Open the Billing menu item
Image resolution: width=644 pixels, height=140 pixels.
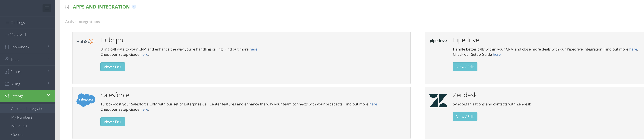[x=27, y=84]
